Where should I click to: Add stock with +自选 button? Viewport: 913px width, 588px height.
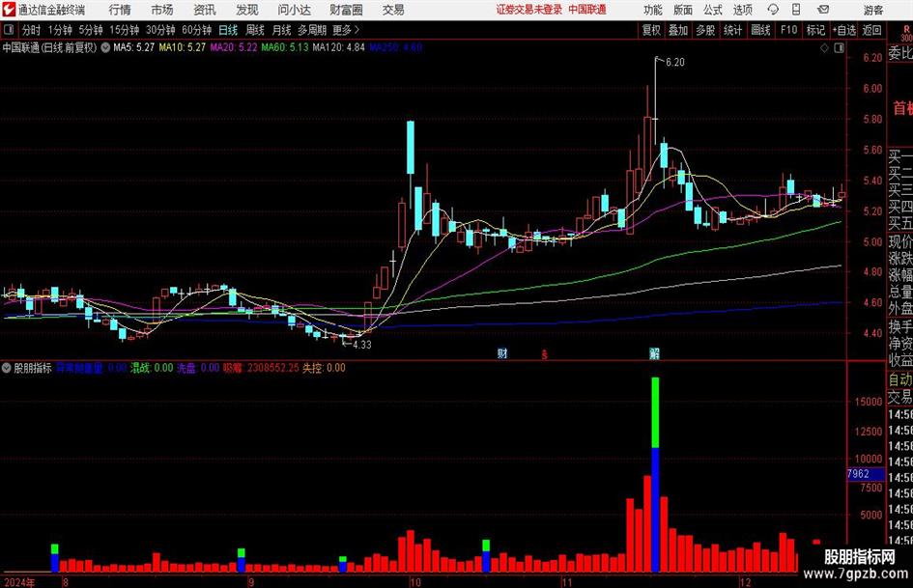click(x=843, y=30)
